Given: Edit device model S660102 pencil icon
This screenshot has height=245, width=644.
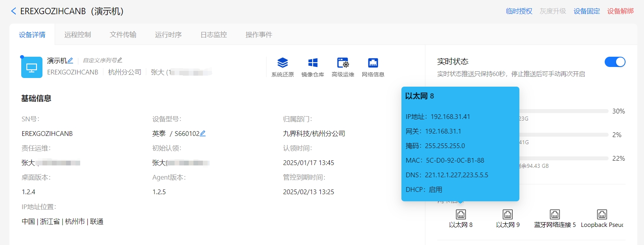Looking at the screenshot, I should pos(203,134).
